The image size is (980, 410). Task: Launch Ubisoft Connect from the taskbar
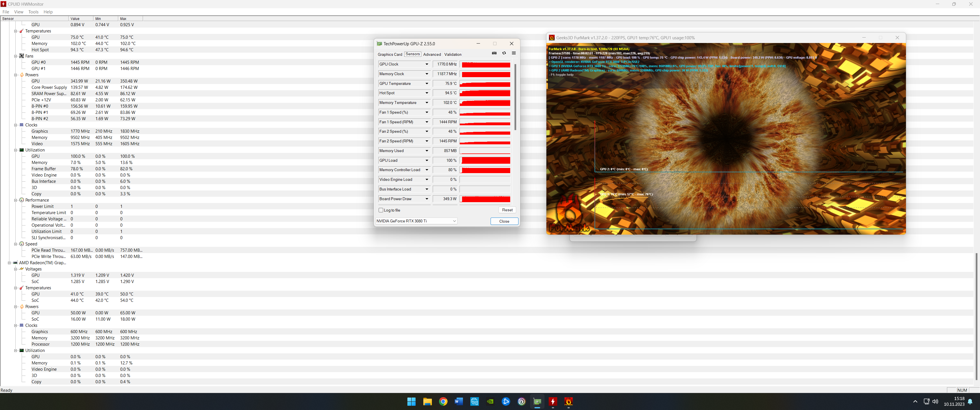pos(522,401)
